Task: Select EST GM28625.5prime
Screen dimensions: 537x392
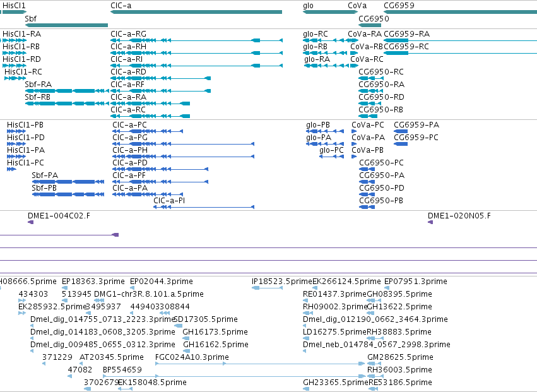Action: click(400, 357)
